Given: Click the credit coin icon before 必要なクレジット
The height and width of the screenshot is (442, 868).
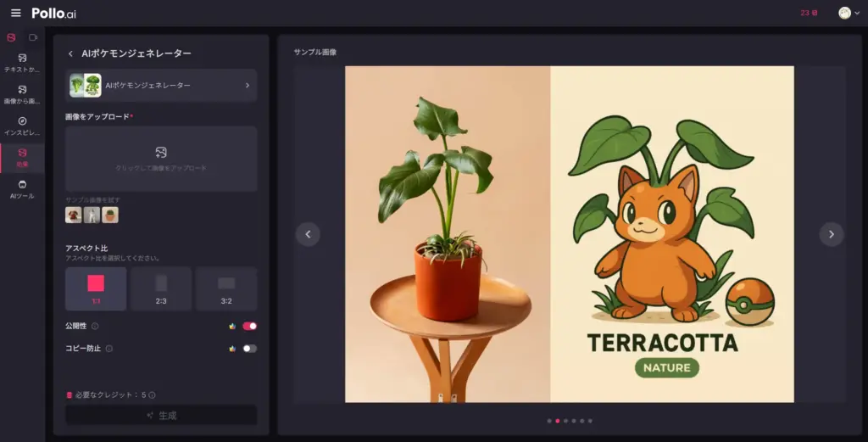Looking at the screenshot, I should (70, 395).
